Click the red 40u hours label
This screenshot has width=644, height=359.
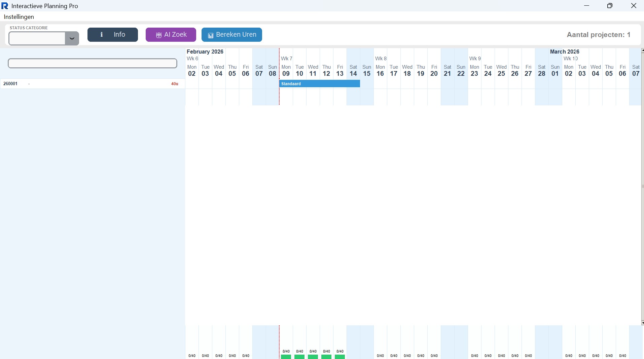coord(175,84)
